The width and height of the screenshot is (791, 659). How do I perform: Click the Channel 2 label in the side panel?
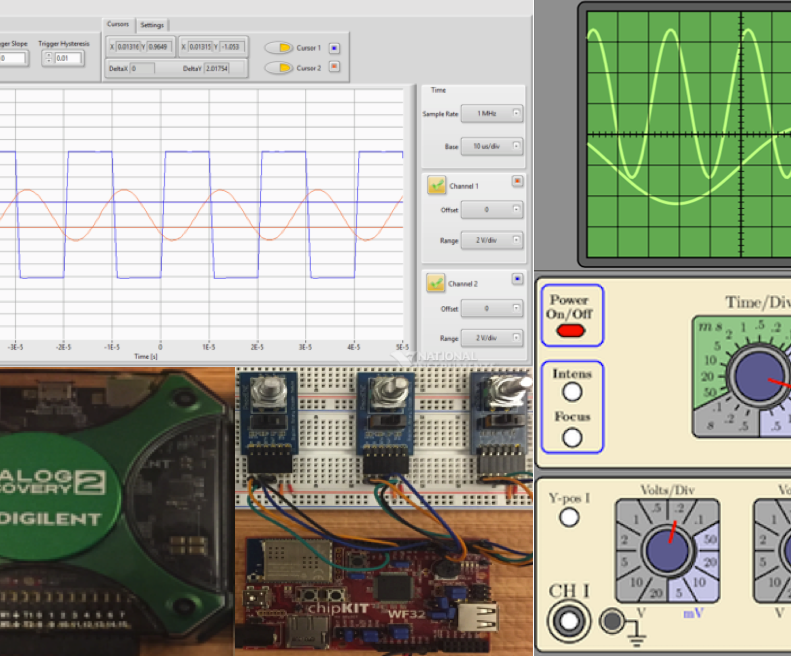click(x=463, y=284)
